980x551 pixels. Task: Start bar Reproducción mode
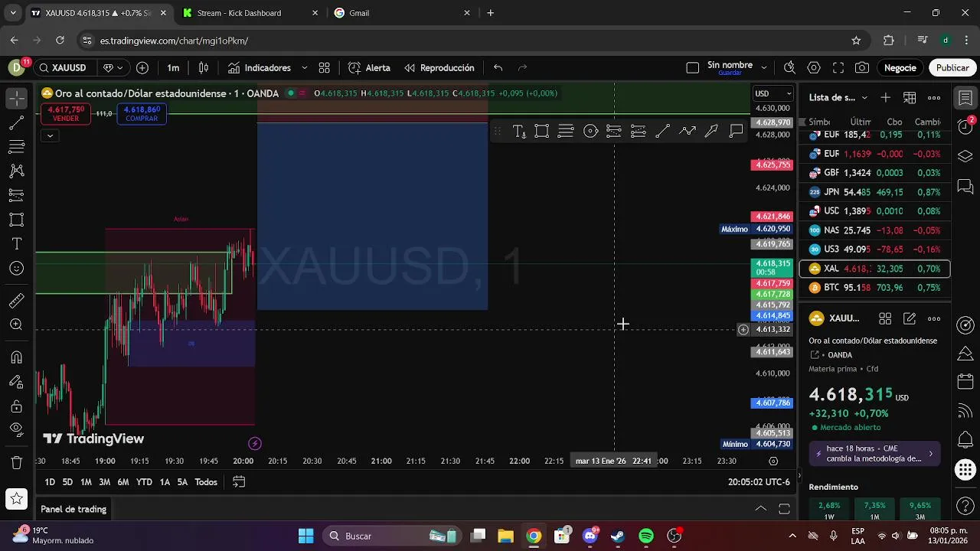pos(439,67)
